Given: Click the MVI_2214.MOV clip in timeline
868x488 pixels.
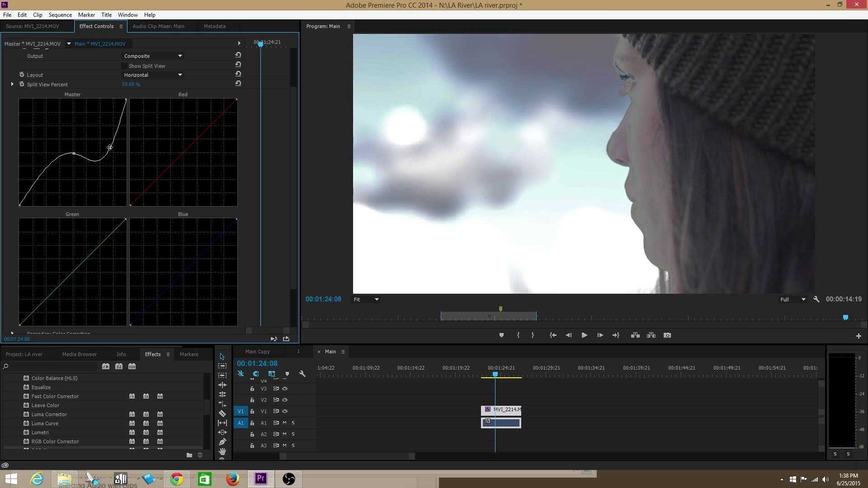Looking at the screenshot, I should (503, 410).
